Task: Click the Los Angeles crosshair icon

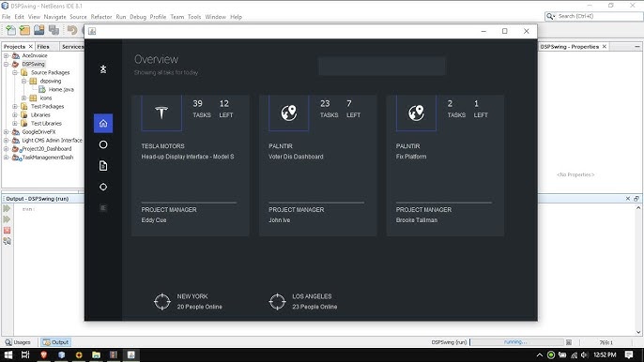Action: pyautogui.click(x=277, y=302)
